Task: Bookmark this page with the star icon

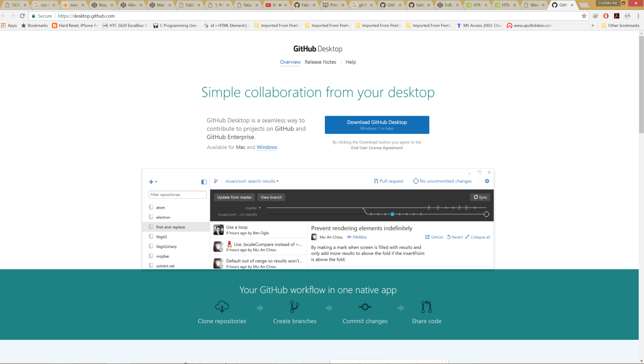Action: click(x=584, y=16)
